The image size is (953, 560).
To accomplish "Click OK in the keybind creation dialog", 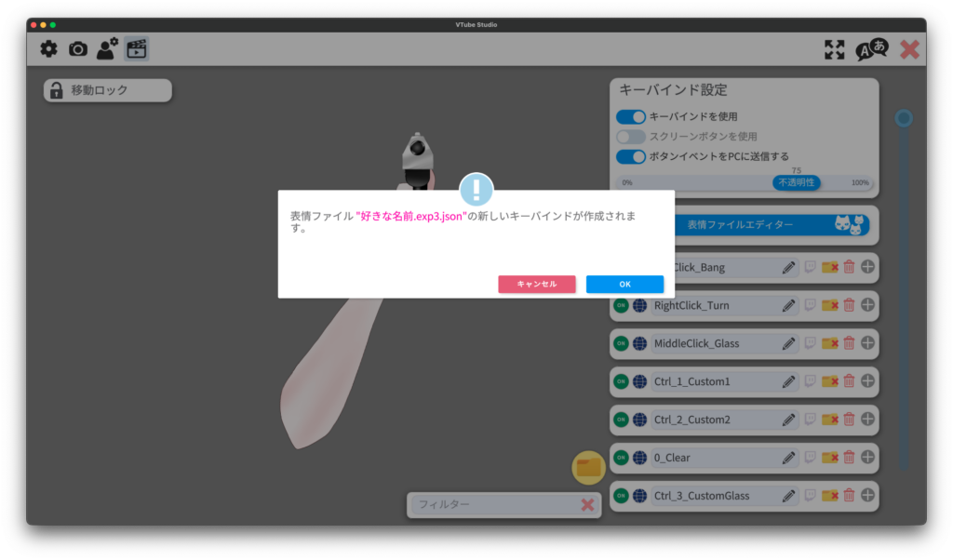I will (x=624, y=284).
